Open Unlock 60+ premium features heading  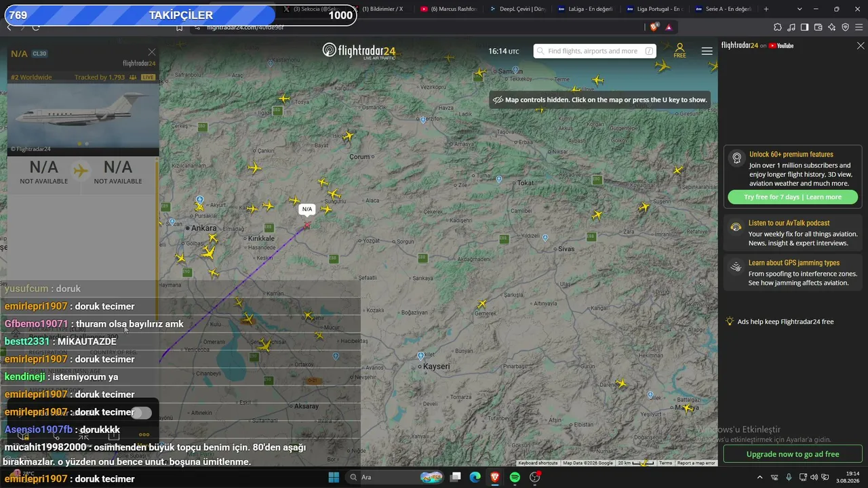click(791, 155)
